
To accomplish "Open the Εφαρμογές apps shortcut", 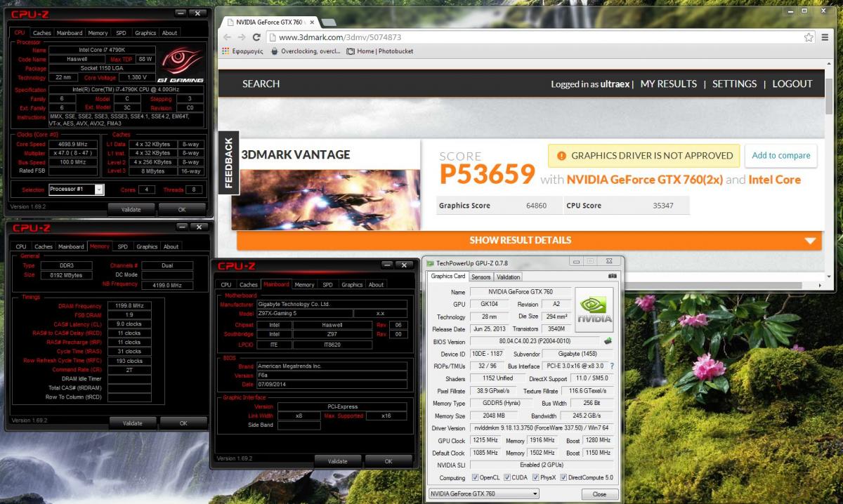I will click(243, 51).
